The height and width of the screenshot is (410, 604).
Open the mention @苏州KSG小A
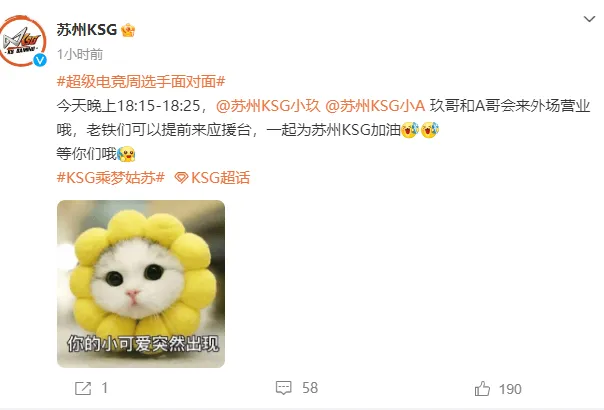375,106
